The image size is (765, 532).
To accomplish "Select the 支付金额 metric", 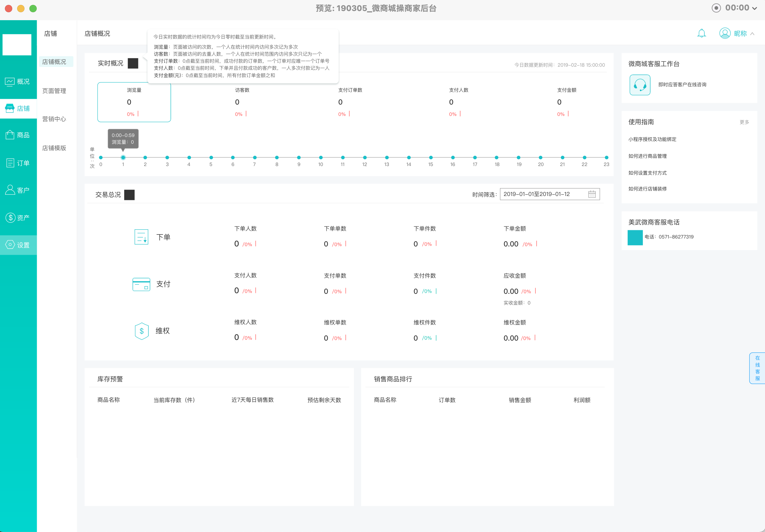I will (566, 102).
